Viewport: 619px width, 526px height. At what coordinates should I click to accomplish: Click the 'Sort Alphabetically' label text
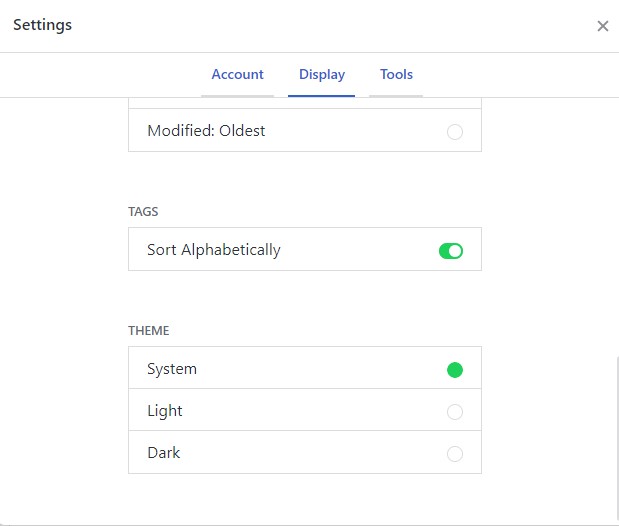(213, 250)
